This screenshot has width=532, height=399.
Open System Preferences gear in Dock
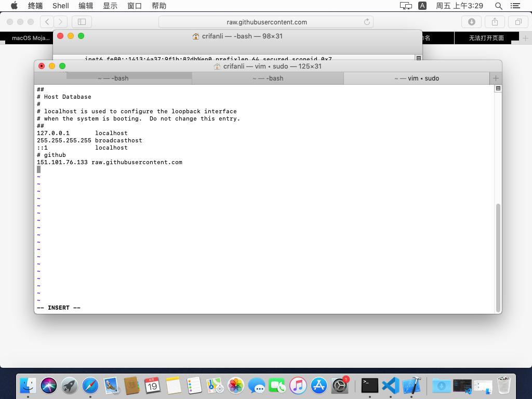tap(340, 386)
